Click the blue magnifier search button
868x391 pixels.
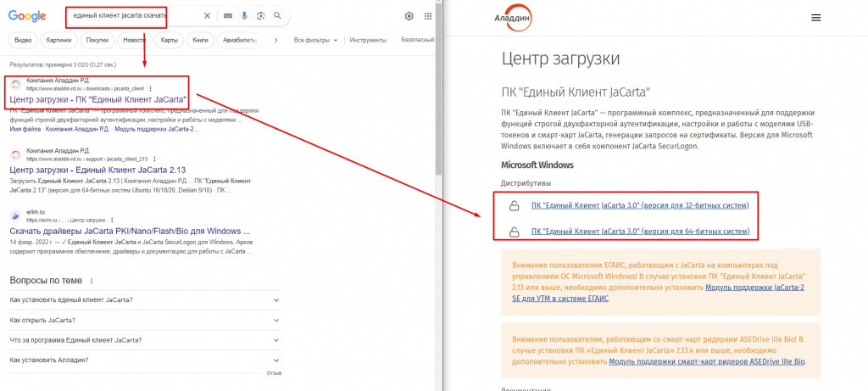click(278, 16)
